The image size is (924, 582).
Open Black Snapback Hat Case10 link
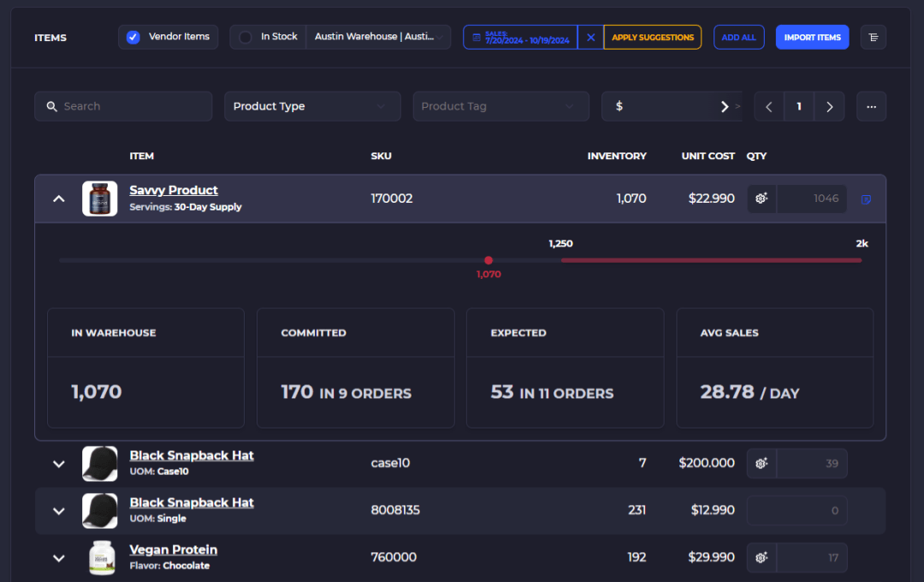(192, 456)
